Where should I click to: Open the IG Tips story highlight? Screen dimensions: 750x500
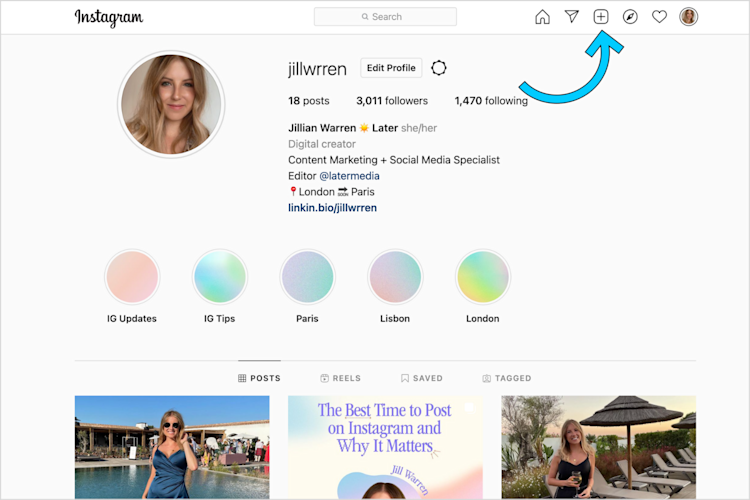[x=220, y=277]
